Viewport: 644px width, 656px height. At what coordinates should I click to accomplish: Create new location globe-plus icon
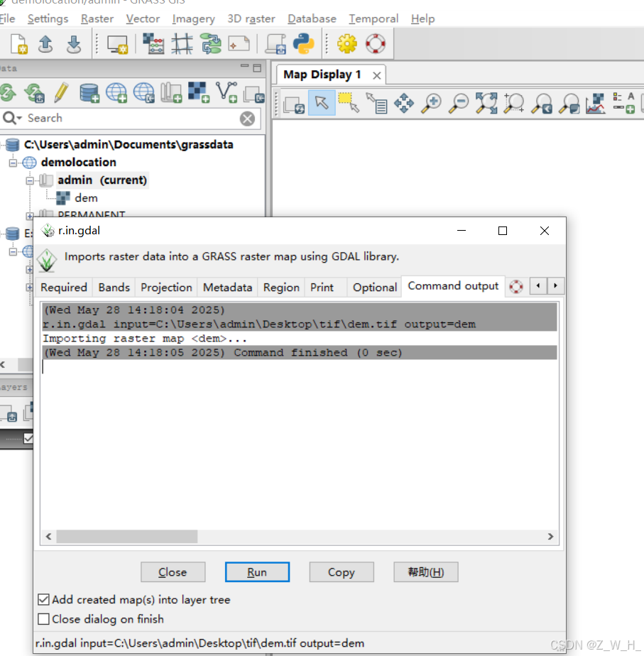[116, 92]
